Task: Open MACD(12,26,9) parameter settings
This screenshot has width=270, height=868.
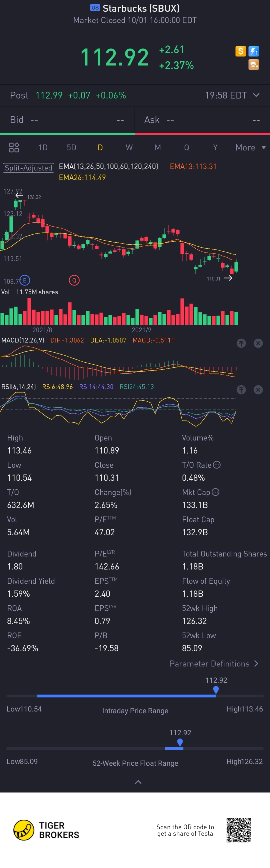Action: click(22, 340)
